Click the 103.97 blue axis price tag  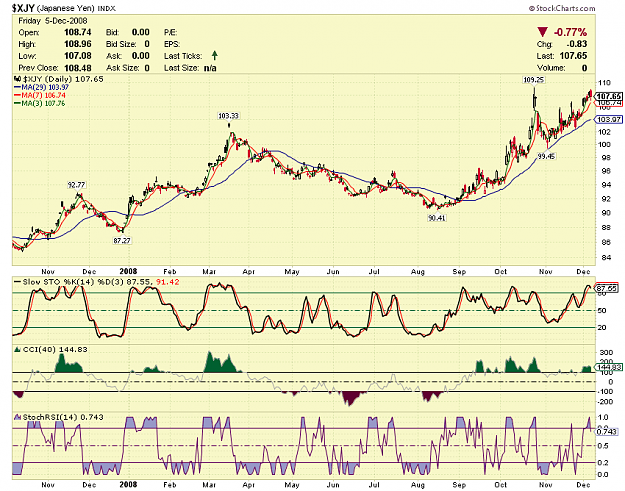pyautogui.click(x=608, y=120)
